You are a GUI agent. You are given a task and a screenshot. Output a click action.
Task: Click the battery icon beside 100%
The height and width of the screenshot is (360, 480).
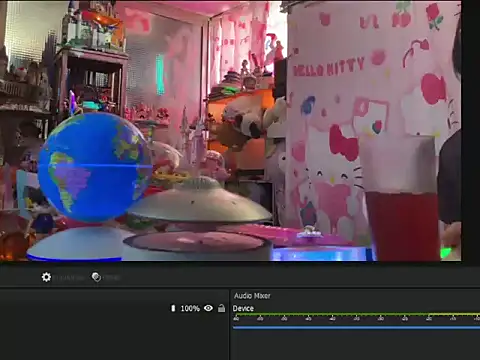[x=173, y=308]
